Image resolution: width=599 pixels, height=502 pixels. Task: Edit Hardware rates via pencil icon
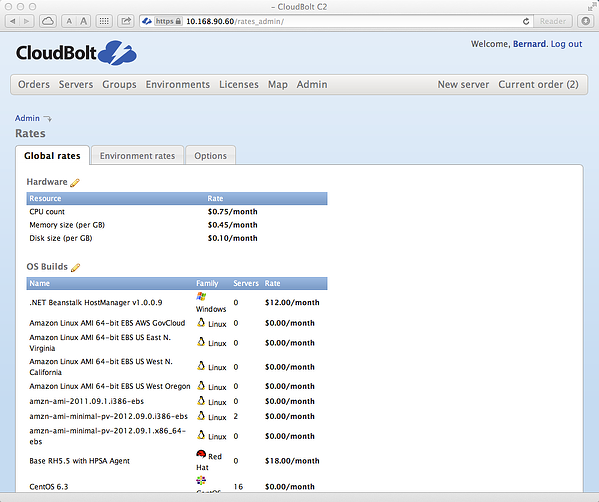pyautogui.click(x=75, y=183)
